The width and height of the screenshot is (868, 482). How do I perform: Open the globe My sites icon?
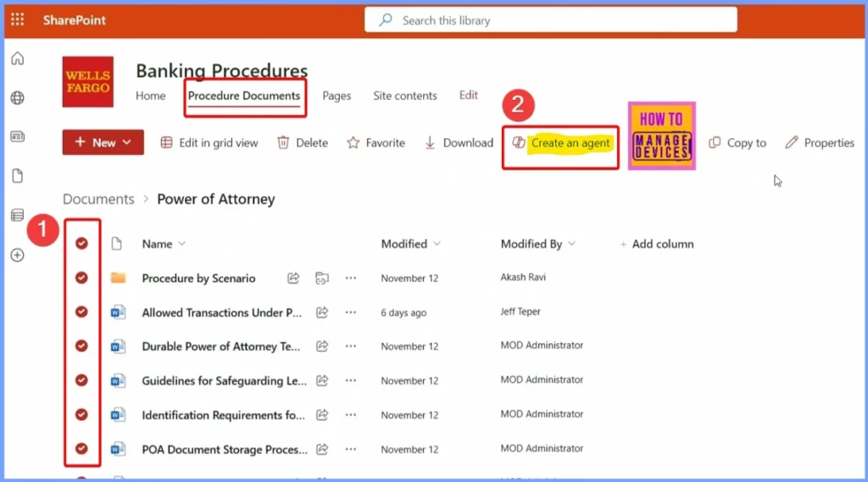tap(18, 98)
